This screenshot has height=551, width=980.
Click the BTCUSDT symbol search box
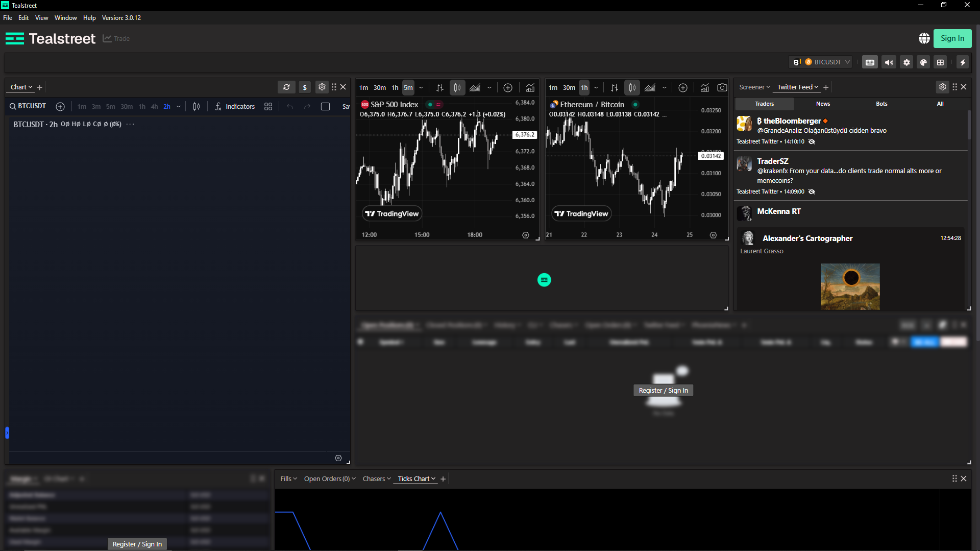click(x=28, y=106)
